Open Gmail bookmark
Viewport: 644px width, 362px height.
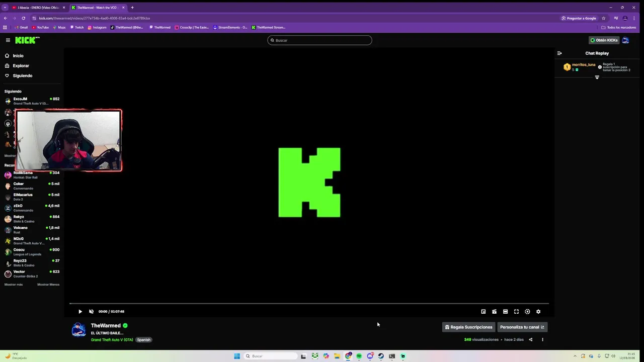(x=21, y=28)
